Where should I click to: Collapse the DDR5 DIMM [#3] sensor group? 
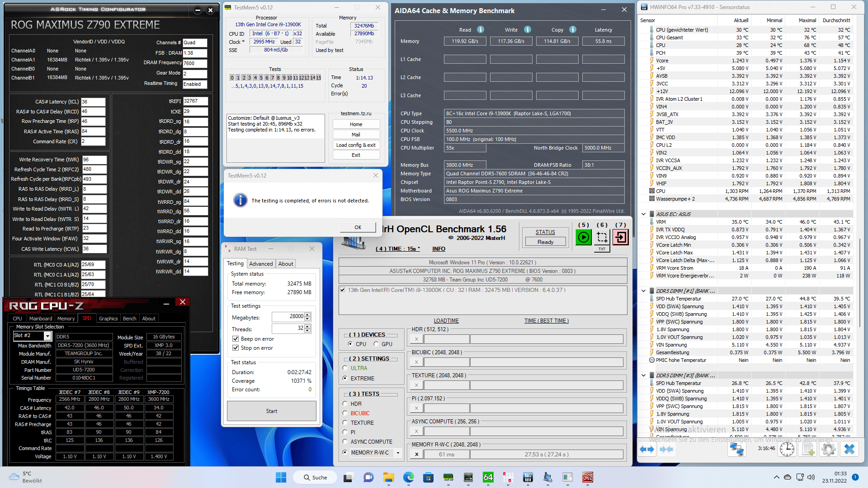643,375
